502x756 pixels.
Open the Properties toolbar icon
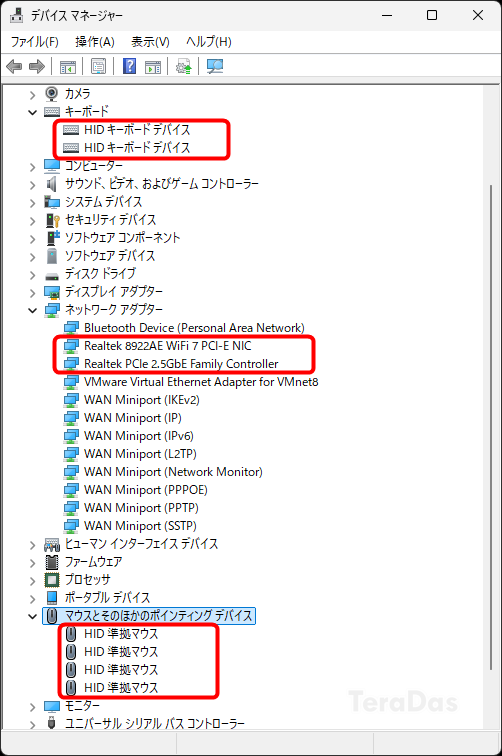(98, 66)
